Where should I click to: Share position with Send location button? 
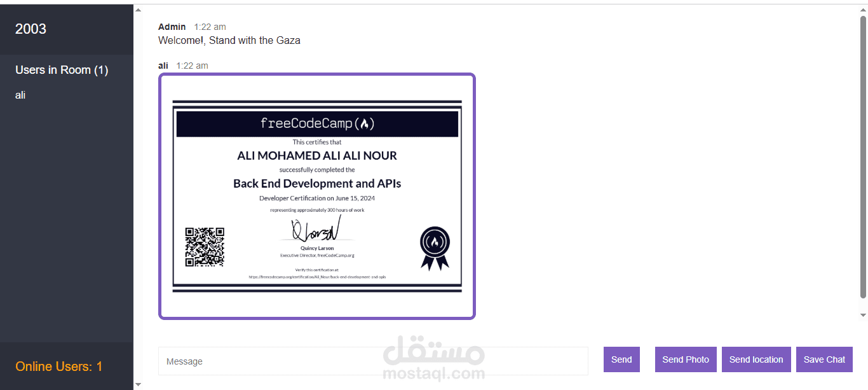pyautogui.click(x=756, y=359)
